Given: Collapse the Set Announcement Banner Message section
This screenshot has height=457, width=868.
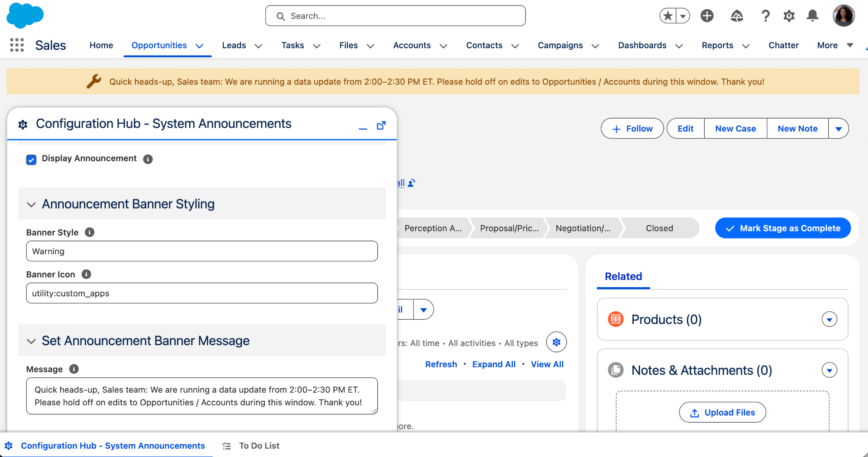Looking at the screenshot, I should [31, 341].
